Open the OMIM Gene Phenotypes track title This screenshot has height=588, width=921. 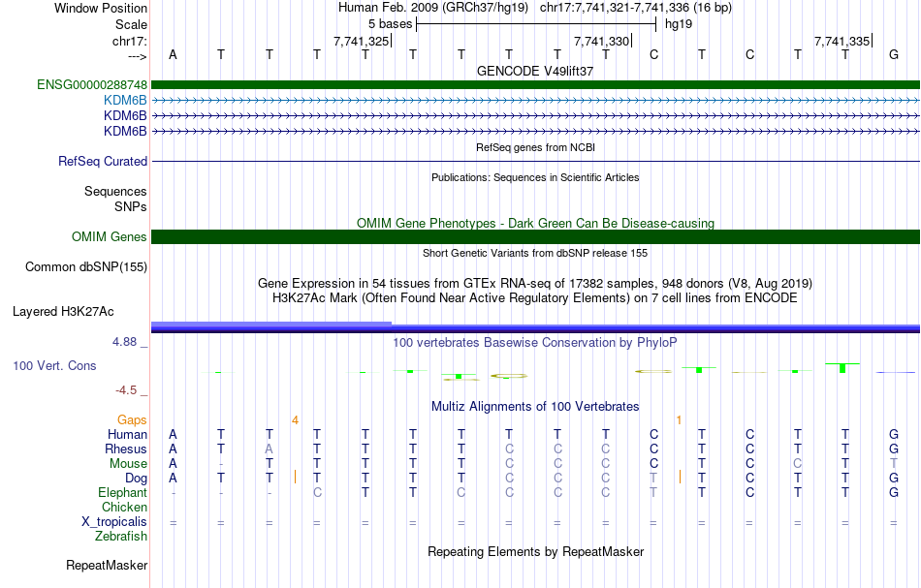[535, 223]
